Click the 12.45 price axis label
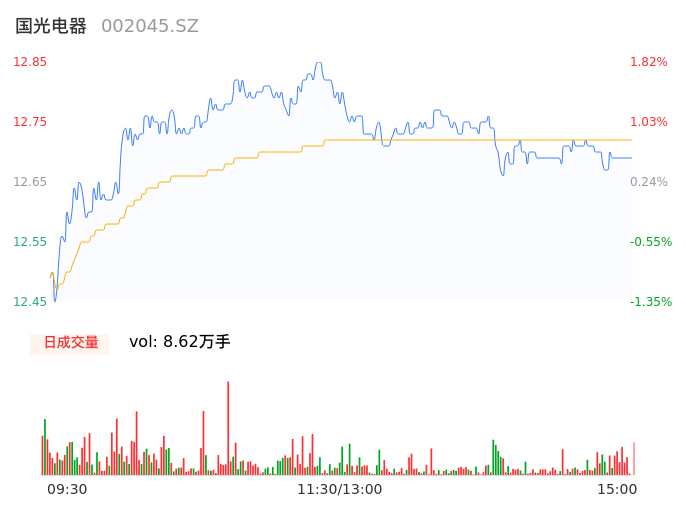 click(x=30, y=302)
